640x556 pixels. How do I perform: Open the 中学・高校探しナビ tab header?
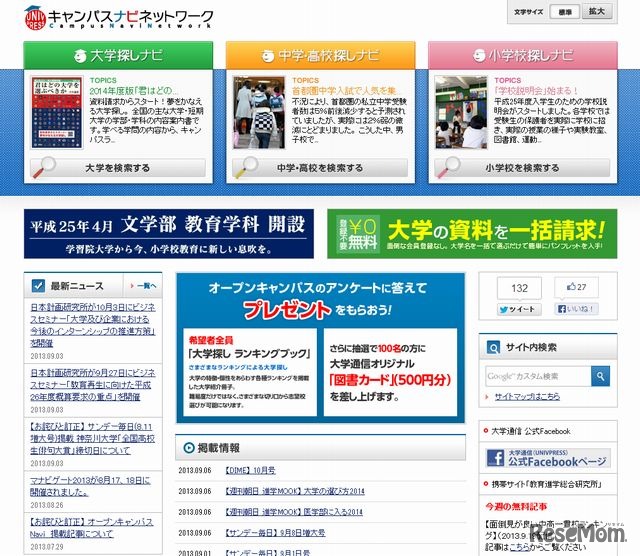tap(320, 55)
